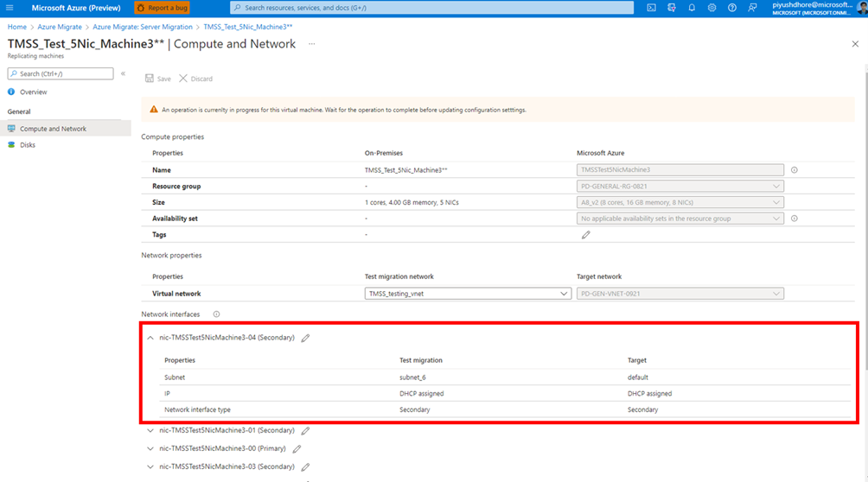Open Cloud Shell from top bar
Viewport: 868px width, 482px height.
tap(652, 8)
